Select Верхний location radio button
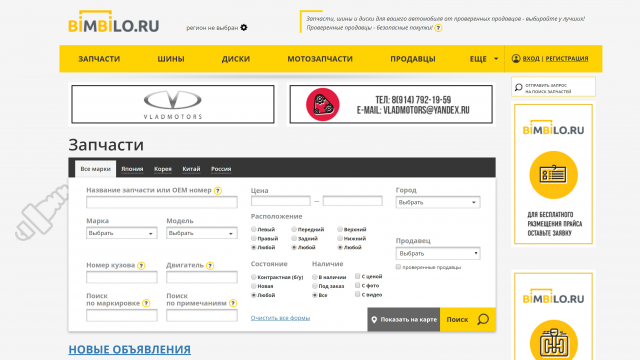The width and height of the screenshot is (640, 360). (x=340, y=229)
